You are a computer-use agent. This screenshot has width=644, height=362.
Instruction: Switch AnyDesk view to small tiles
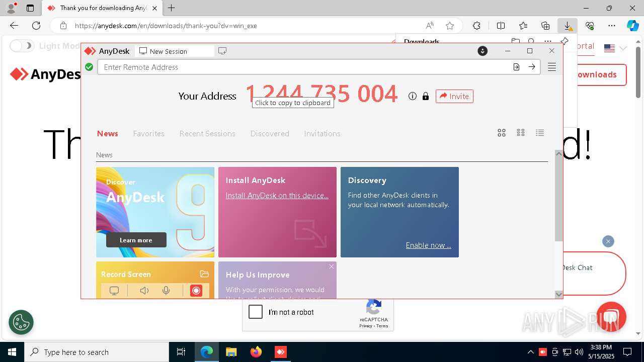521,133
